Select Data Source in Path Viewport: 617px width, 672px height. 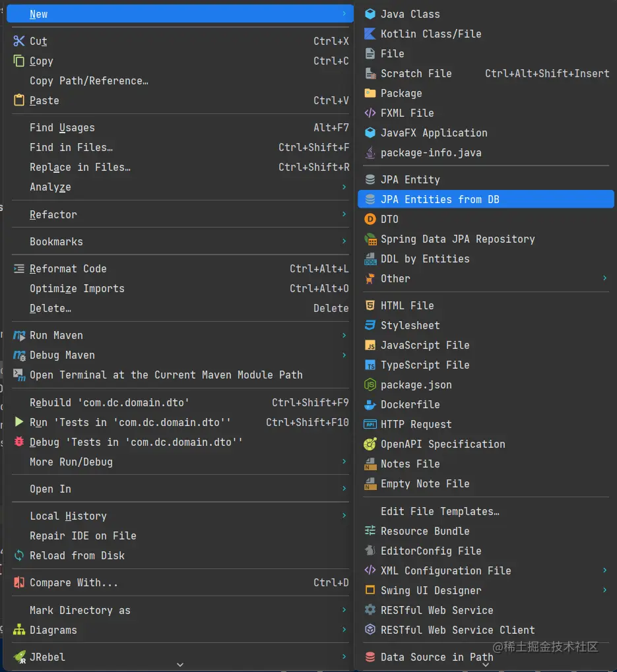coord(486,657)
